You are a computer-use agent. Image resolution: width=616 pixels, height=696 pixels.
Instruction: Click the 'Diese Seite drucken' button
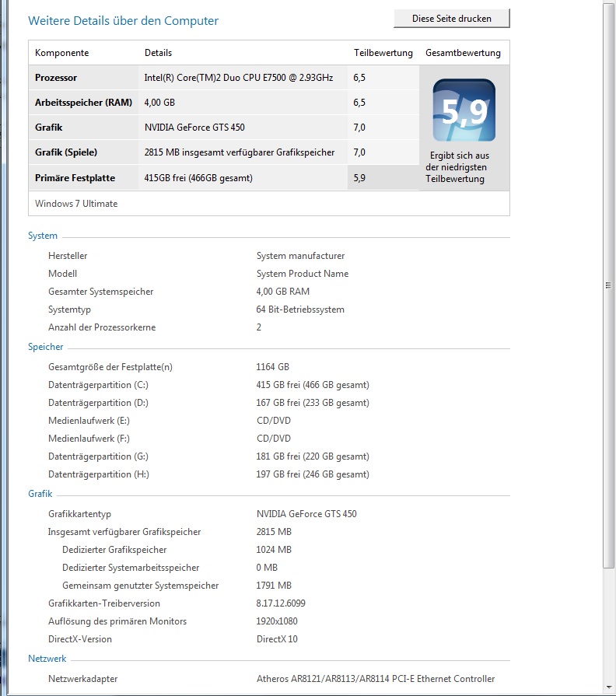tap(452, 19)
